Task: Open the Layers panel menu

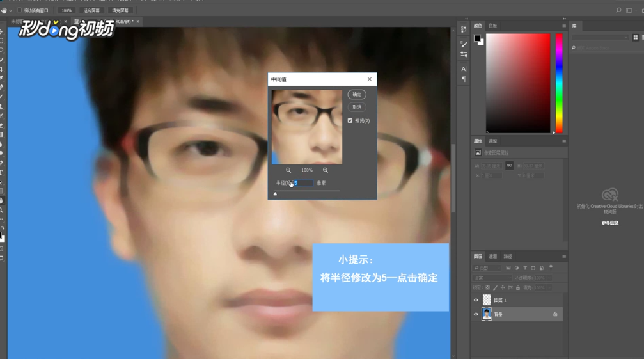Action: [564, 257]
